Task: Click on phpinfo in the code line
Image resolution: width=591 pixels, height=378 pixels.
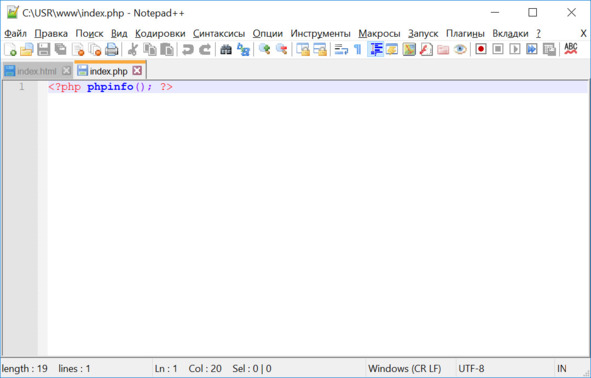Action: click(110, 87)
